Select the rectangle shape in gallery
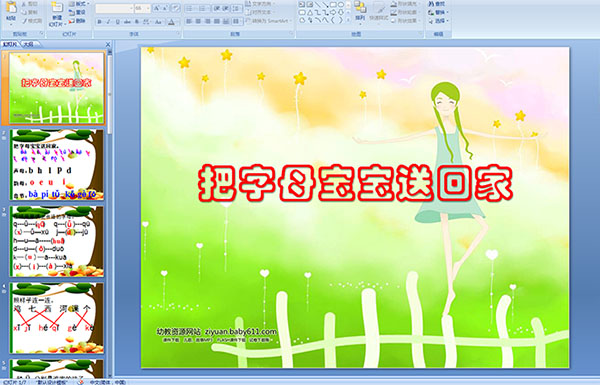Viewport: 600px width, 385px height. 333,5
